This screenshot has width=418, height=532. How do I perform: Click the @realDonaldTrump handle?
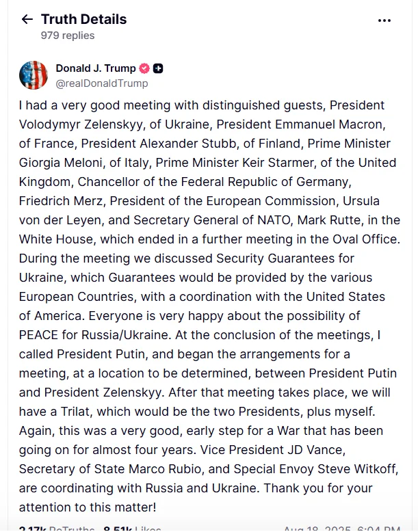(101, 83)
